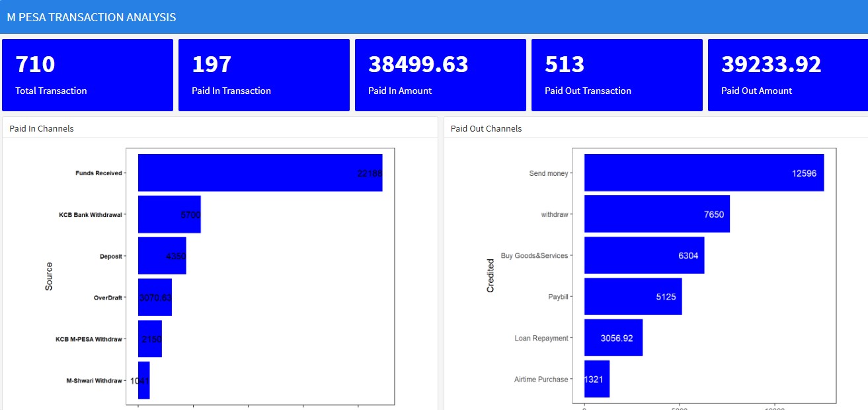868x410 pixels.
Task: Click the Paid Out Amount value box
Action: (787, 75)
